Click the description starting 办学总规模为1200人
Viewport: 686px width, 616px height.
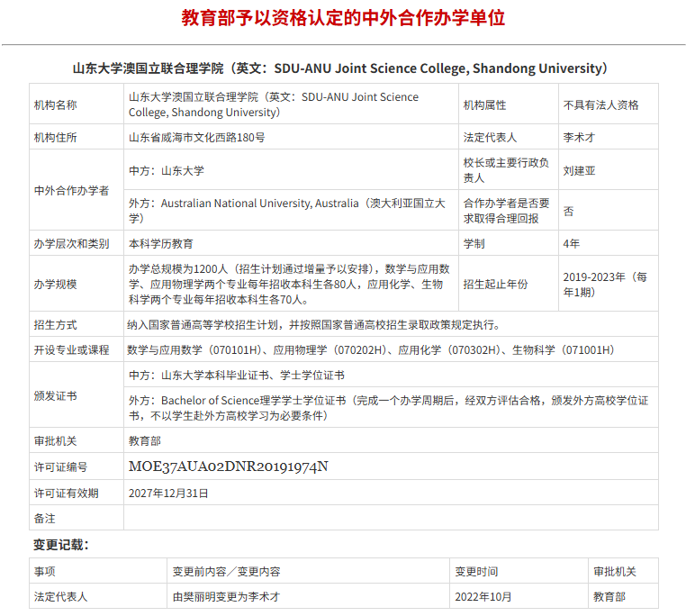(289, 285)
